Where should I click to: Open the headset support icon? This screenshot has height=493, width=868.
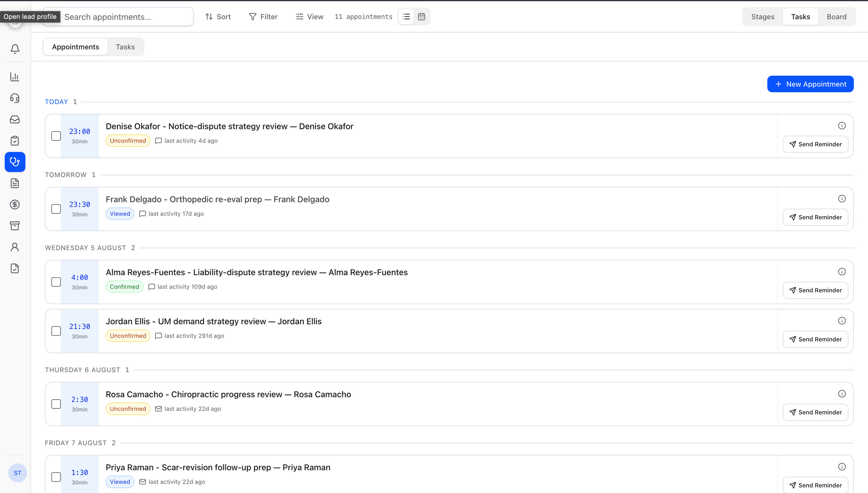click(15, 98)
